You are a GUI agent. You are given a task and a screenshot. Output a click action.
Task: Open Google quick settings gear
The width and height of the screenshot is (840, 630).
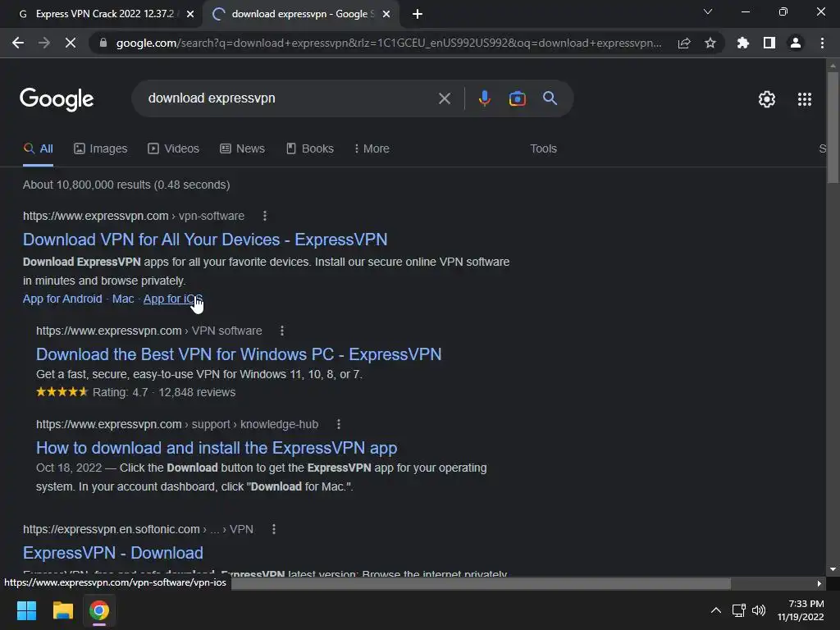pyautogui.click(x=767, y=99)
